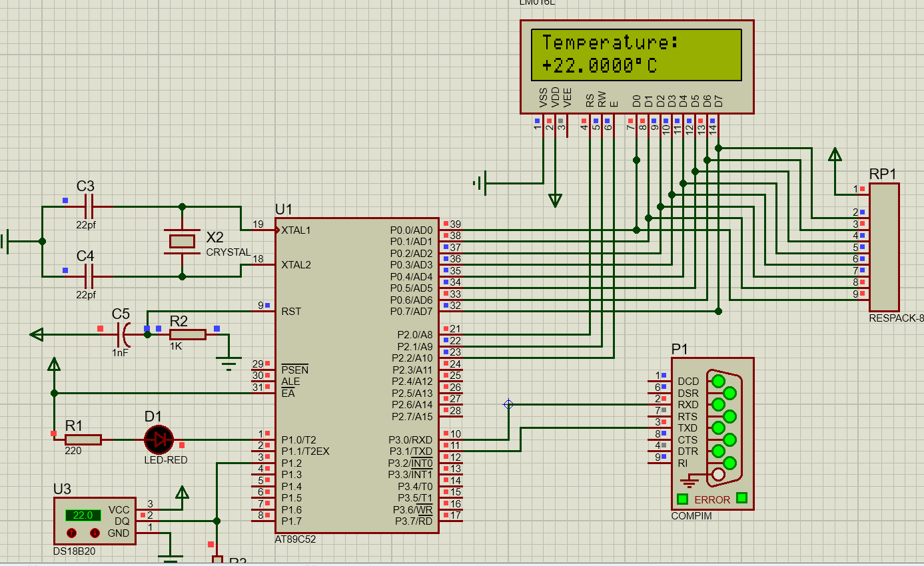Click the C4 capacitor symbol
924x566 pixels.
click(x=88, y=276)
